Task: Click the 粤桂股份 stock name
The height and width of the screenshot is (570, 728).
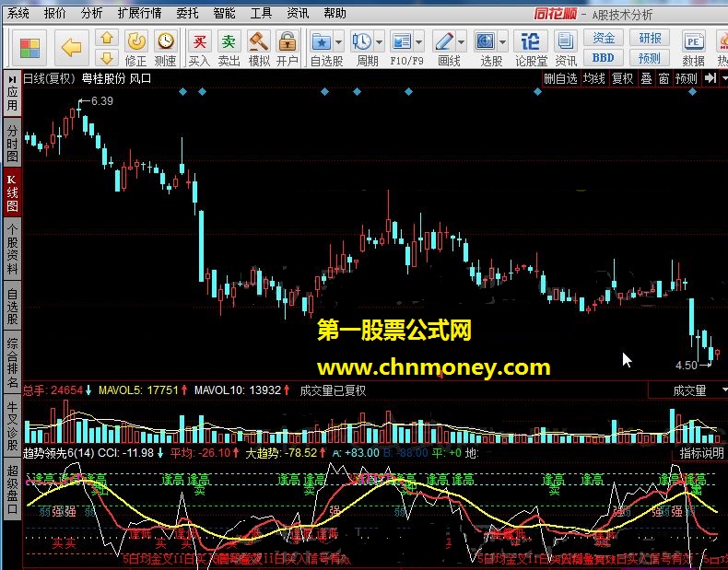Action: [x=104, y=79]
